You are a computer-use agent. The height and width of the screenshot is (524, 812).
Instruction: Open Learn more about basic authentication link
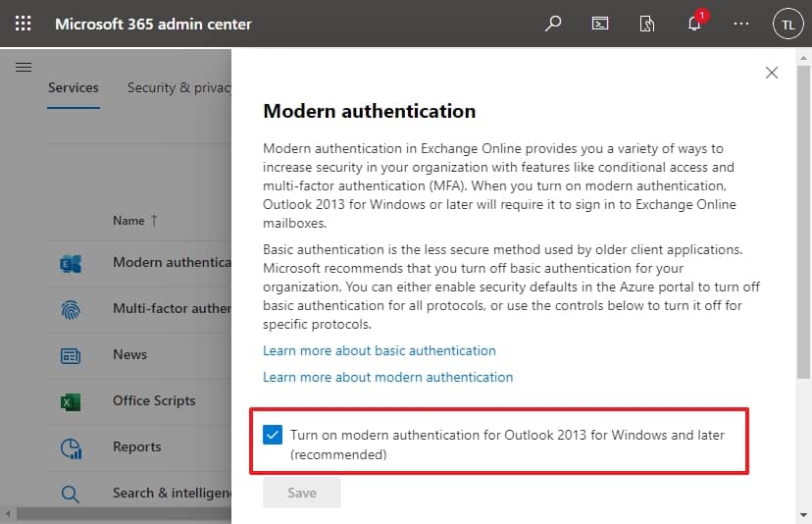380,351
